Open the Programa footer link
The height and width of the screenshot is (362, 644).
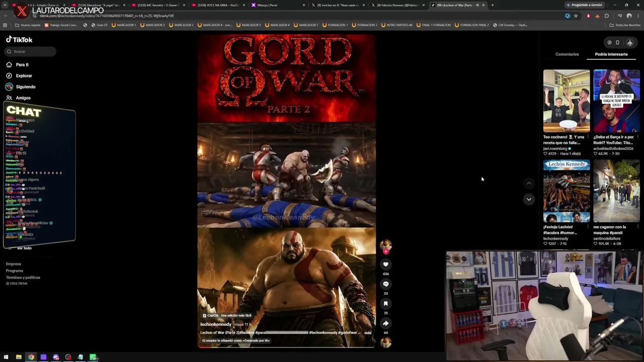click(15, 270)
